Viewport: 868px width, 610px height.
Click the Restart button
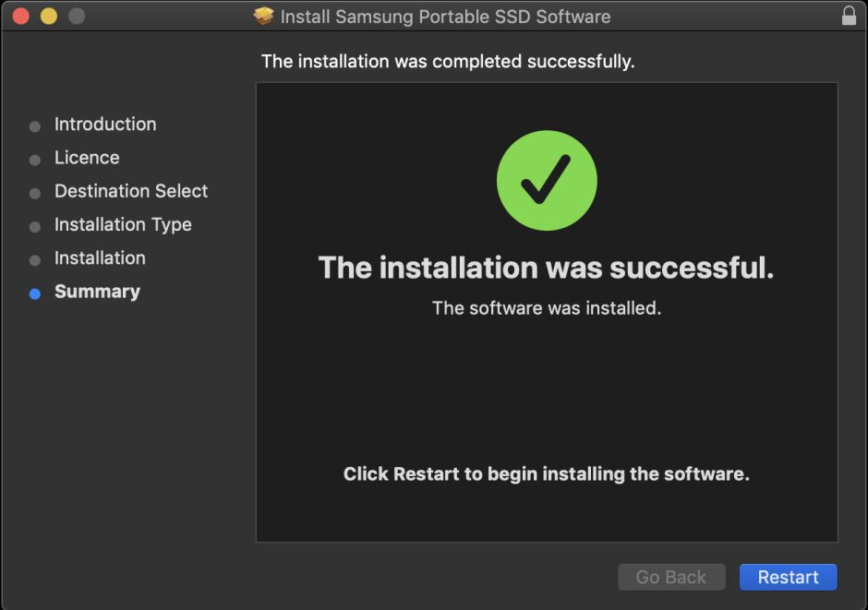tap(789, 577)
